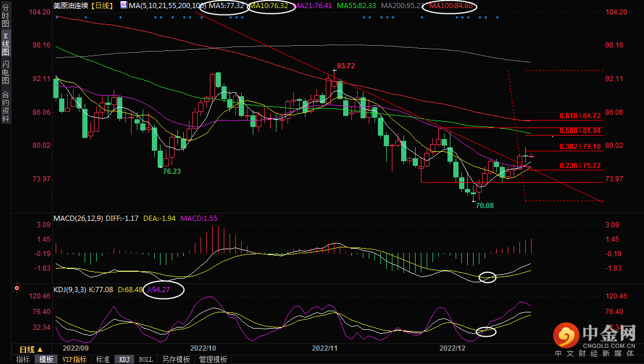Click the 70.08 low price marker

click(x=484, y=205)
